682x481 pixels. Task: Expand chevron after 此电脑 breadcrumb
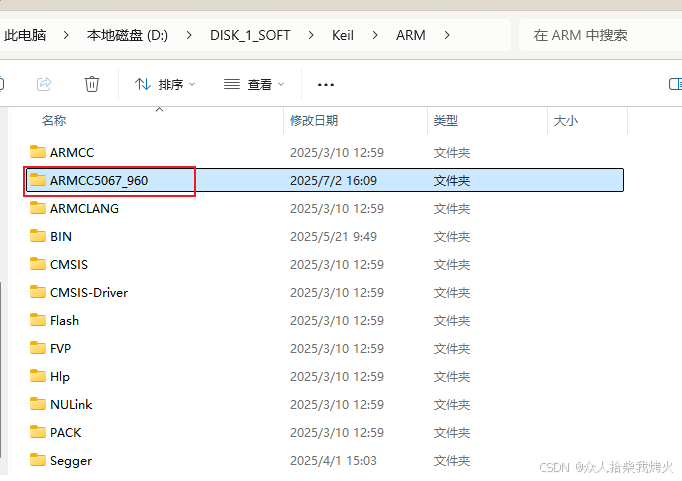pyautogui.click(x=66, y=35)
